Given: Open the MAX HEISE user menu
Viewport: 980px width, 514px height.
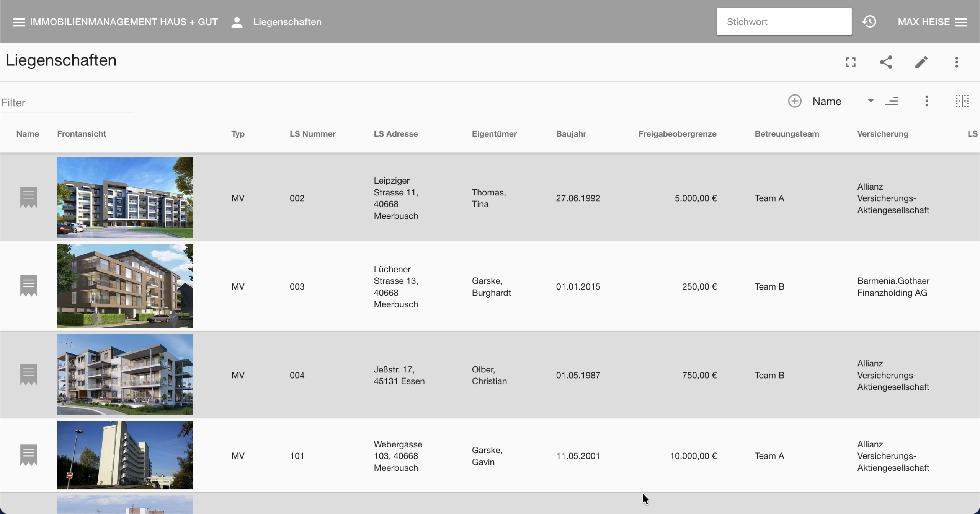Looking at the screenshot, I should point(932,22).
